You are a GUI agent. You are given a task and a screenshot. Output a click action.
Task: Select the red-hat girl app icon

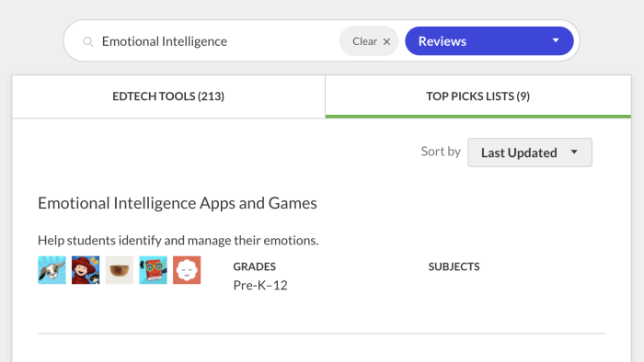pyautogui.click(x=86, y=270)
